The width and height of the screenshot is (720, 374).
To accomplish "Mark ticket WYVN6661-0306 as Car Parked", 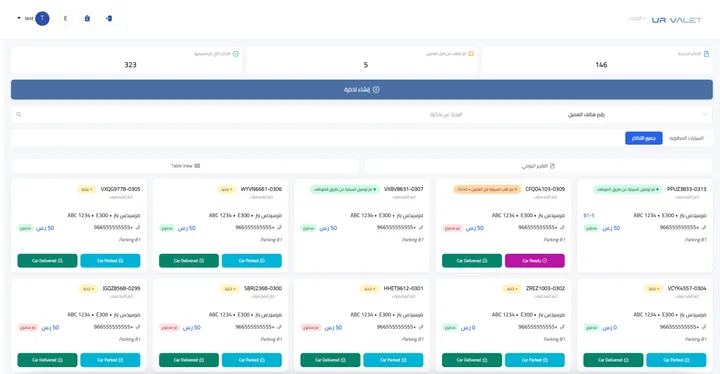I will tap(252, 261).
